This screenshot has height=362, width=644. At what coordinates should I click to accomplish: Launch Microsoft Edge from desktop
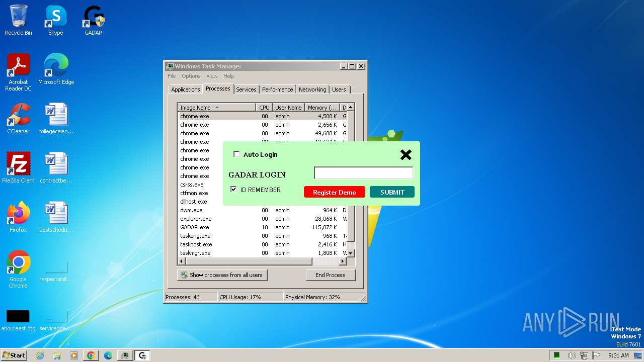pyautogui.click(x=56, y=69)
